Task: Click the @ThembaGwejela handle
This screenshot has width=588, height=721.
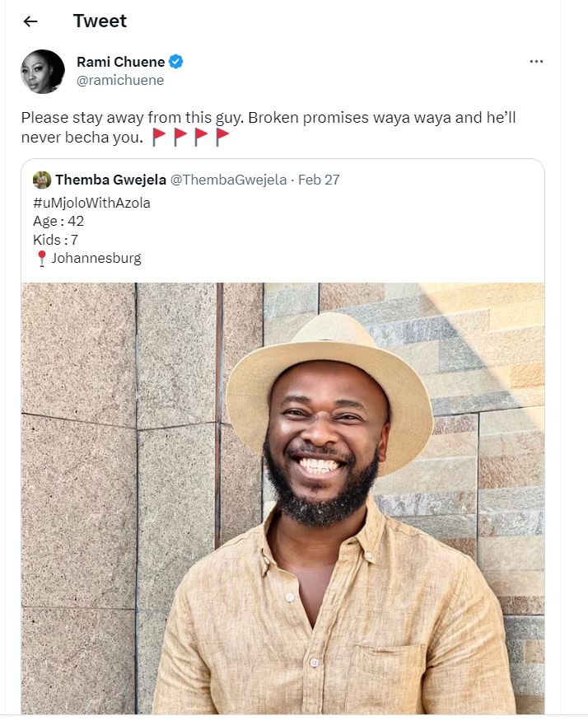Action: click(x=228, y=180)
